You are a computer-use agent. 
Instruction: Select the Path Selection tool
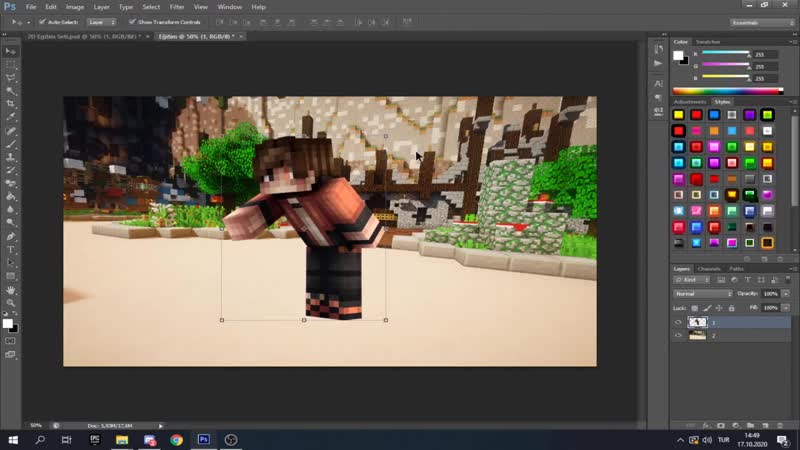point(10,263)
